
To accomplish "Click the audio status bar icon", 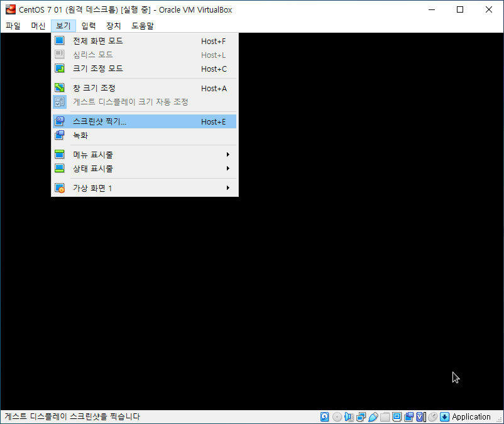I will (349, 417).
